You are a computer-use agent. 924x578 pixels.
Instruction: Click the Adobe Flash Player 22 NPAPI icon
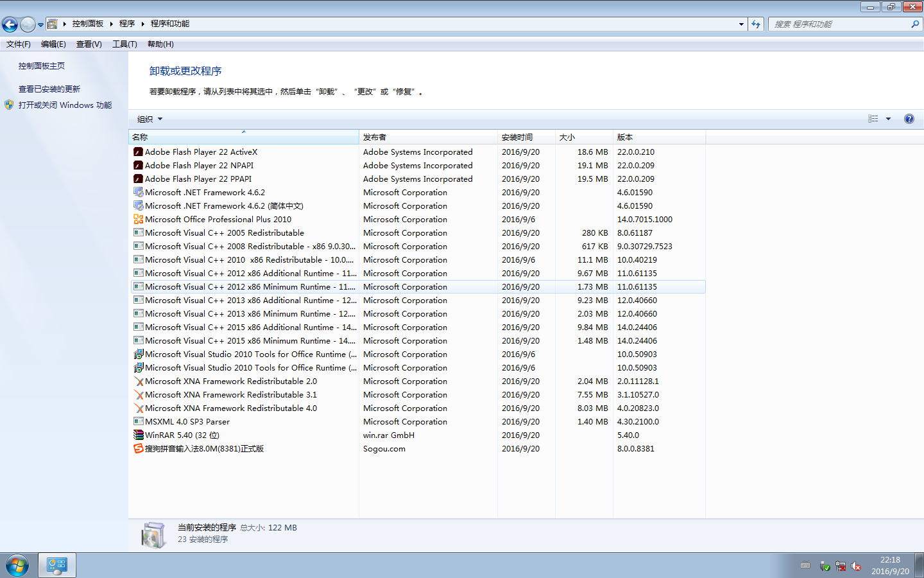pyautogui.click(x=138, y=166)
